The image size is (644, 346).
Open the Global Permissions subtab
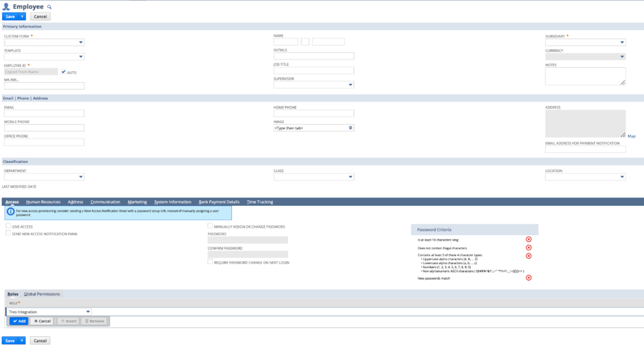42,294
